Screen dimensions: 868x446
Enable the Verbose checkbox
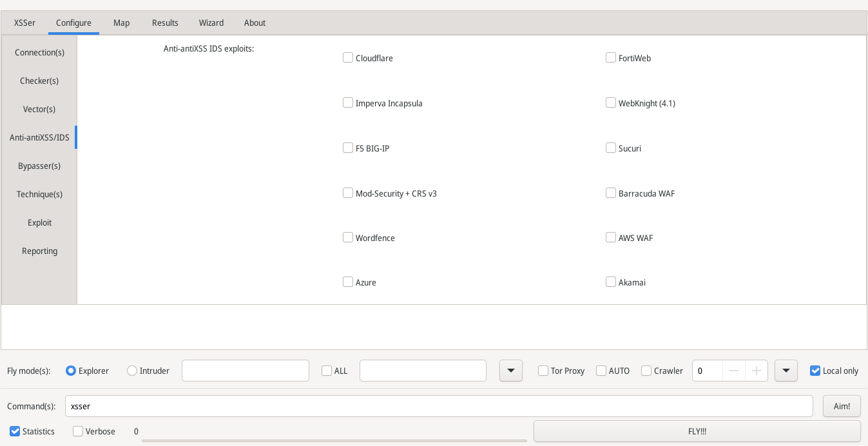coord(78,431)
